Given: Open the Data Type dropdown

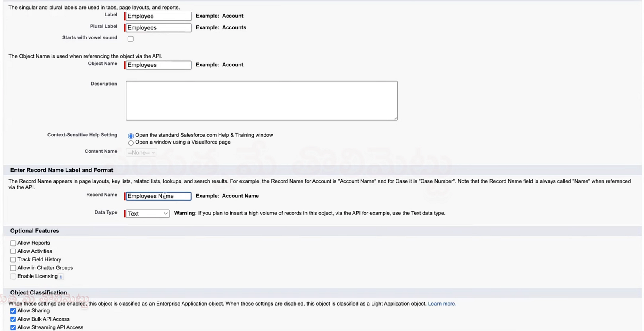Looking at the screenshot, I should click(x=147, y=214).
